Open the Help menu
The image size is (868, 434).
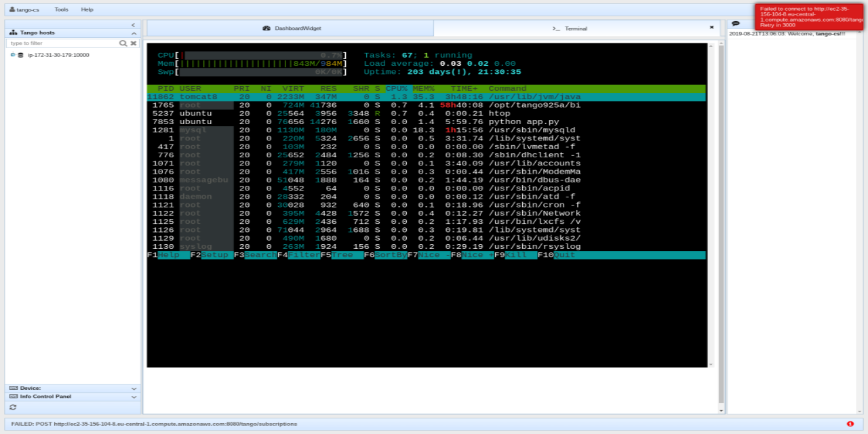86,9
